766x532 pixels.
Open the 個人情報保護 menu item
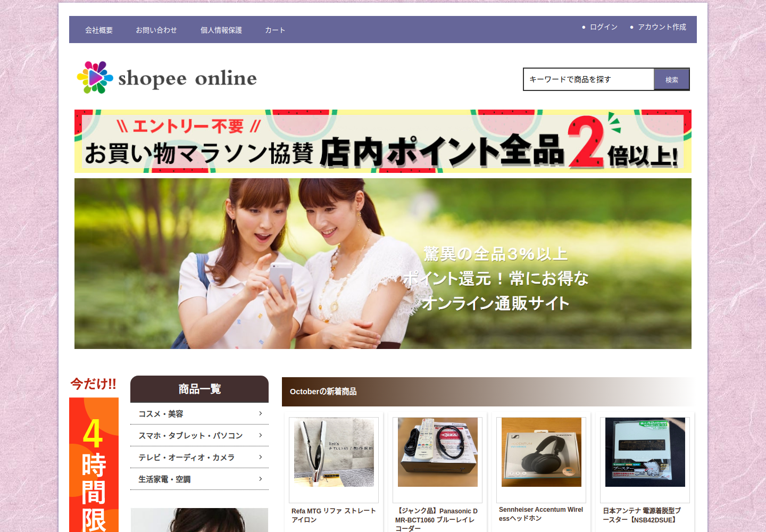pos(221,30)
